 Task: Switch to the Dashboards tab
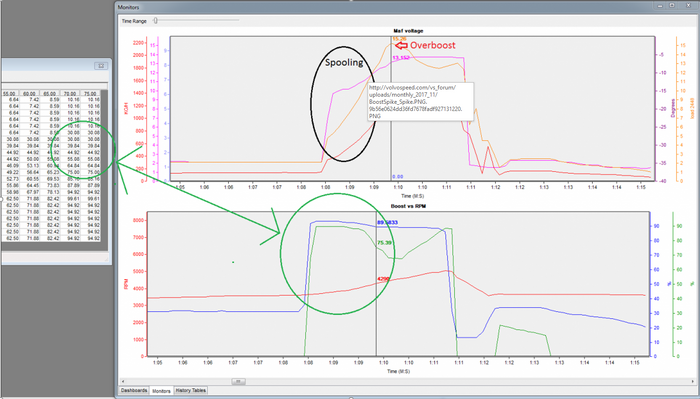pyautogui.click(x=134, y=391)
